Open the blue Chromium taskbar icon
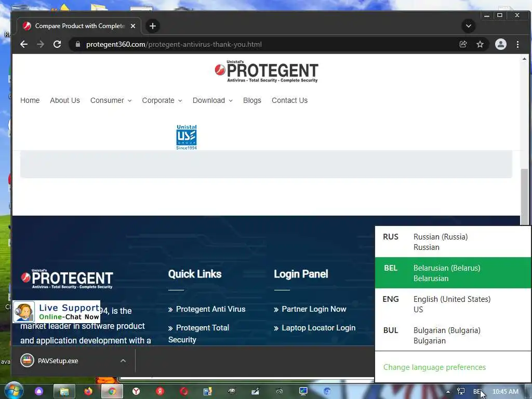Viewport: 532px width, 399px height. click(x=327, y=391)
